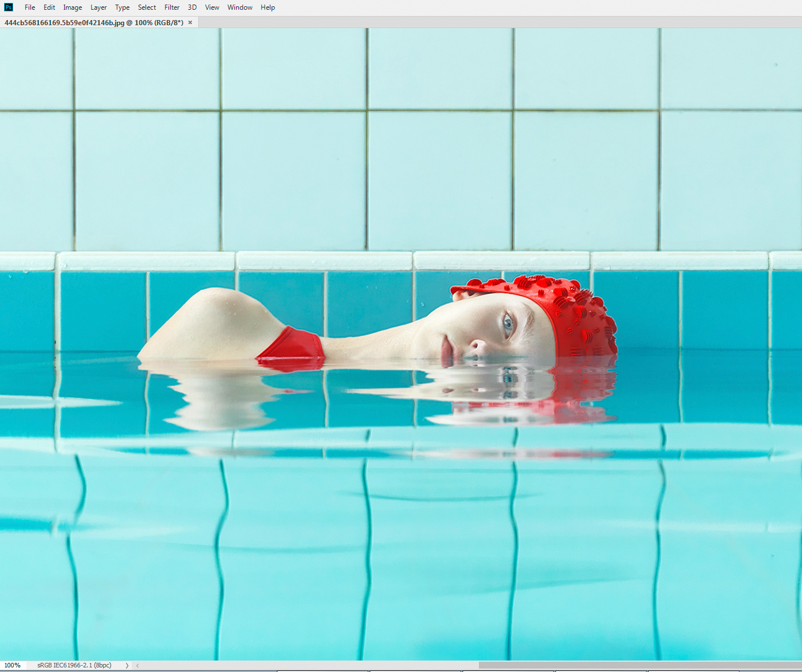Open the Type menu
This screenshot has width=802, height=672.
pyautogui.click(x=122, y=7)
